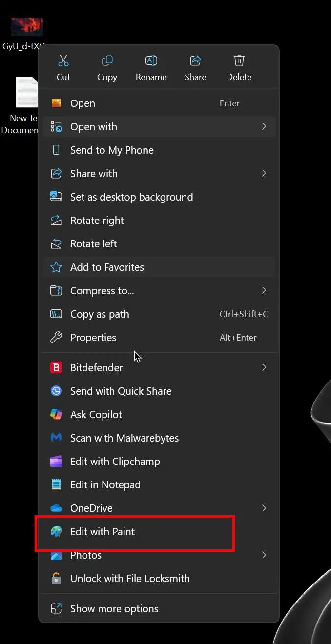Choose Edit with Paint
Viewport: 331px width, 644px height.
coord(159,532)
